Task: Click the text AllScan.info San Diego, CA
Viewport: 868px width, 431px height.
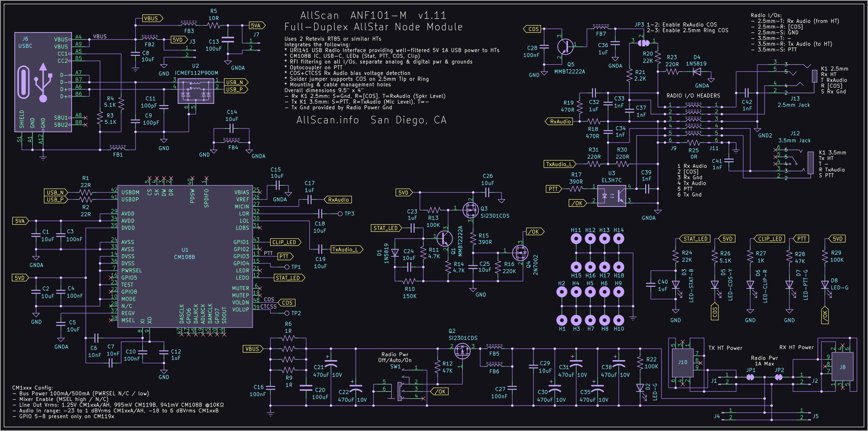Action: click(x=371, y=120)
